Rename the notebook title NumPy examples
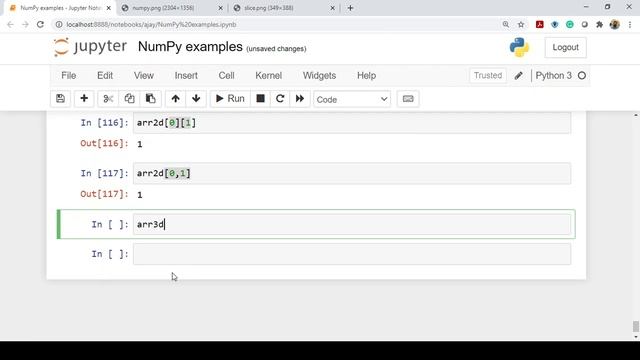 click(190, 47)
